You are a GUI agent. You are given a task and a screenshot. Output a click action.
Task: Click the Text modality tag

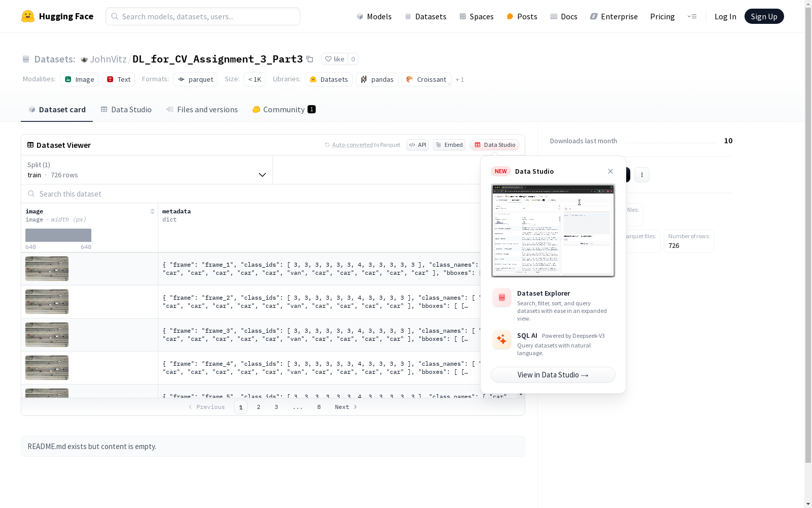point(119,79)
